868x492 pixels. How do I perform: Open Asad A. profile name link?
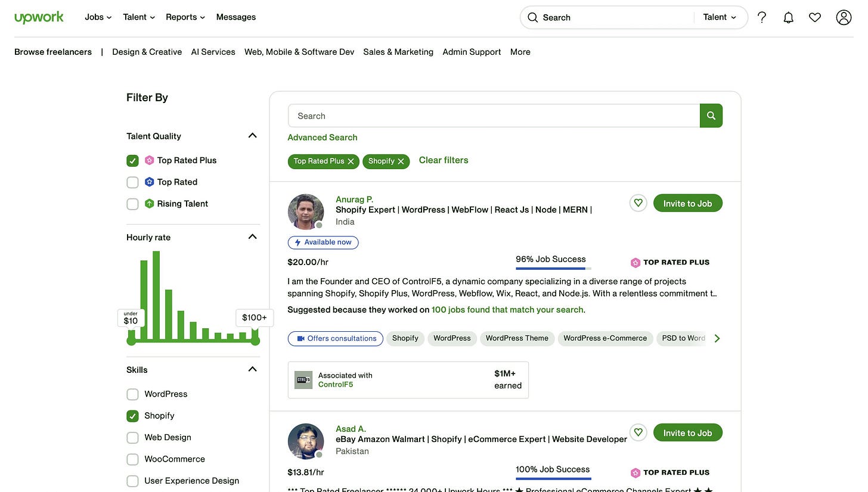(x=351, y=429)
